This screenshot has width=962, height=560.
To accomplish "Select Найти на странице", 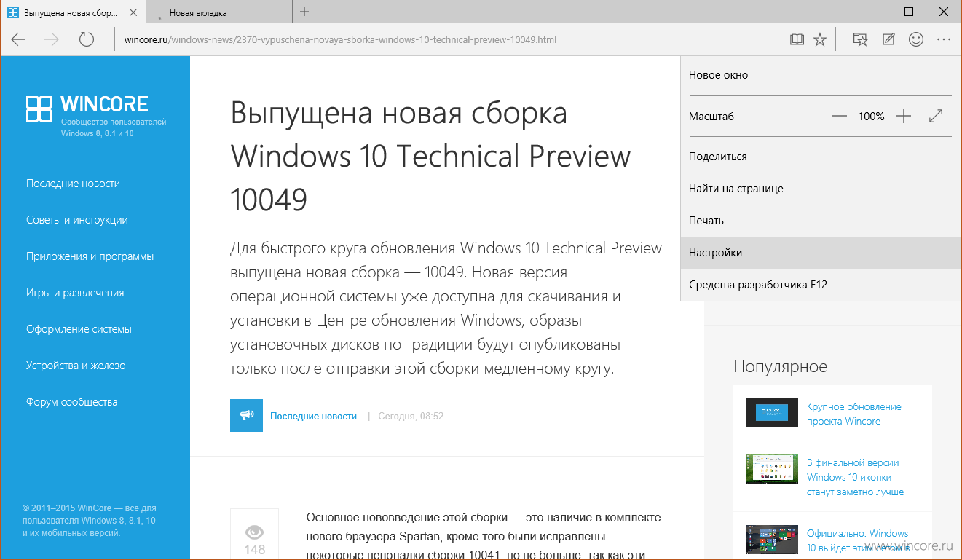I will [821, 189].
